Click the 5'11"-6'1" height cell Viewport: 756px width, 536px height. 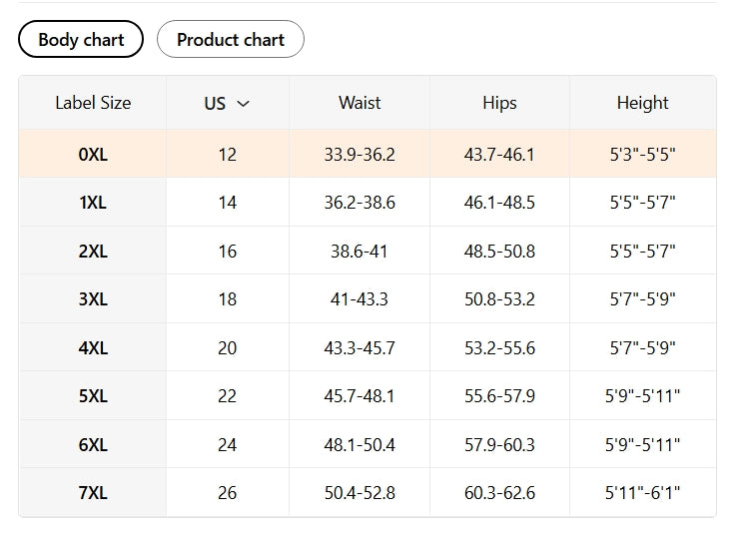click(x=642, y=493)
